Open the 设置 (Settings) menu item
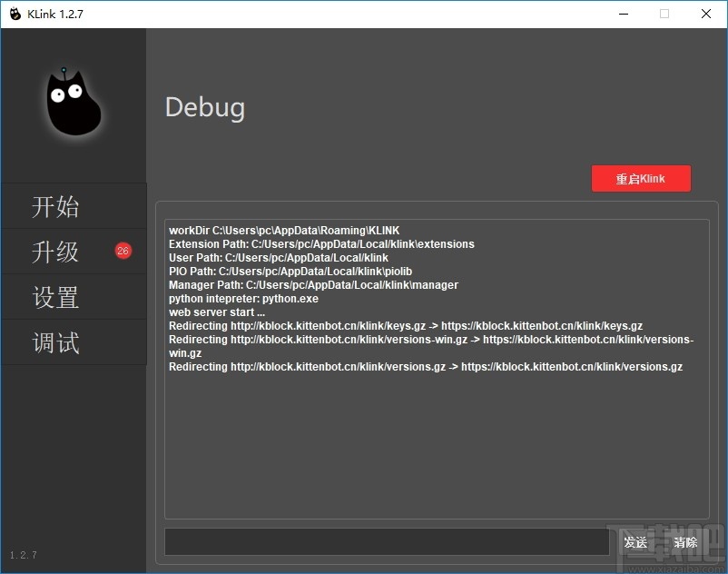Screen dimensions: 728x574 tap(74, 297)
